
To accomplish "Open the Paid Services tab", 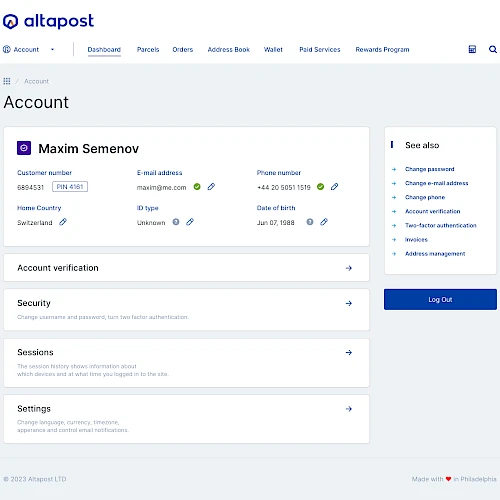I will pyautogui.click(x=320, y=50).
